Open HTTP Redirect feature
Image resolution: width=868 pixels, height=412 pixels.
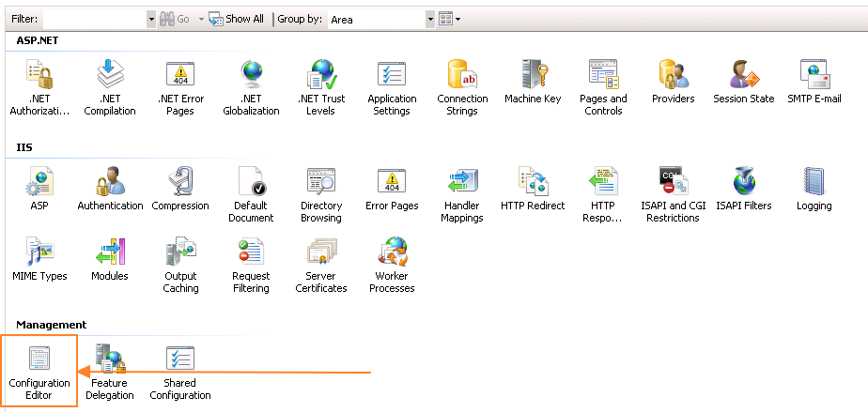[533, 189]
